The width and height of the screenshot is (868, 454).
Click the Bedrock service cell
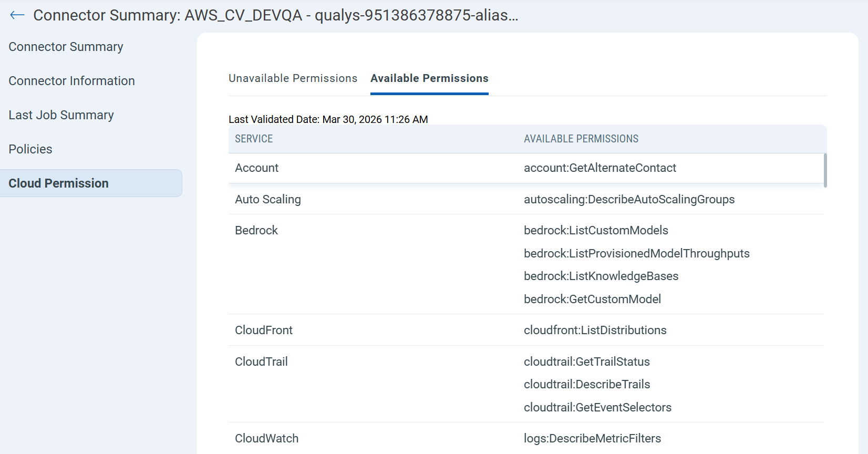256,231
